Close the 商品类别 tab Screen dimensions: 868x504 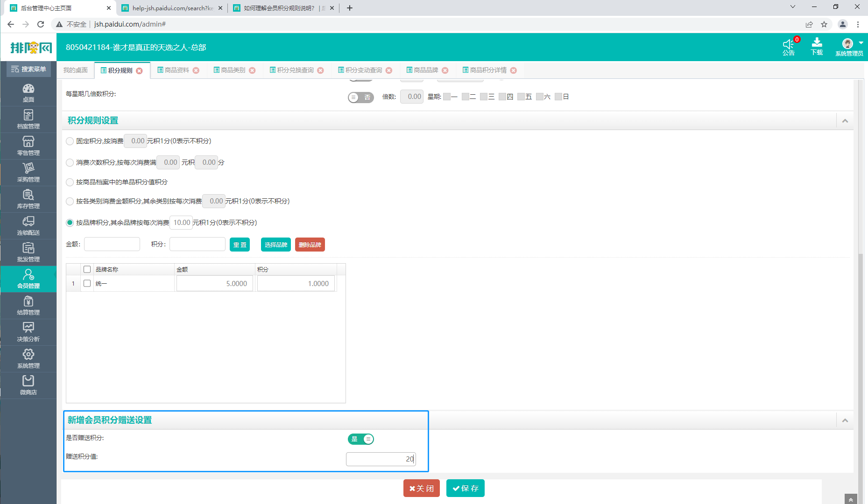pyautogui.click(x=252, y=70)
